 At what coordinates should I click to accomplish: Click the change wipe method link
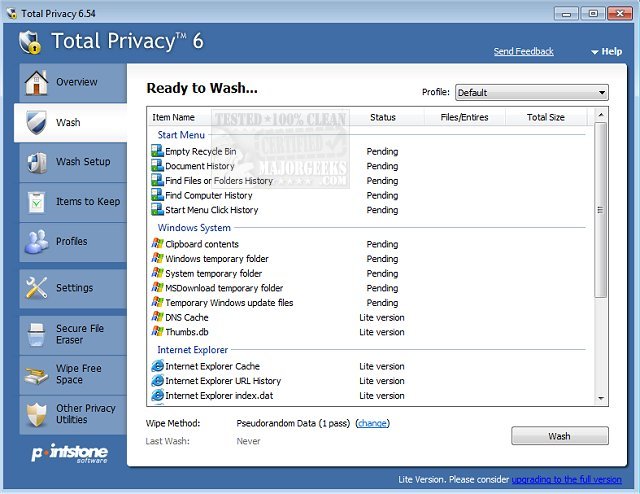click(x=372, y=423)
